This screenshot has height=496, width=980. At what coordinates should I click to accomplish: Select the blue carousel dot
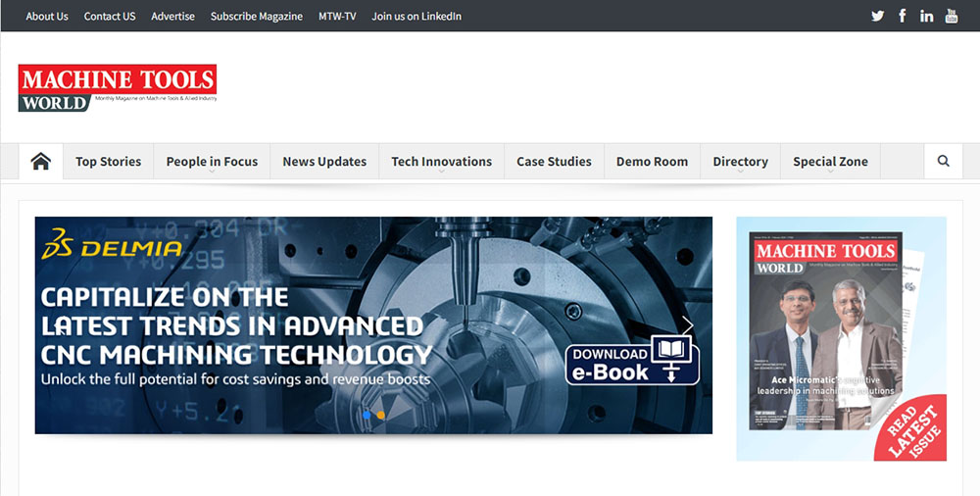pos(367,415)
